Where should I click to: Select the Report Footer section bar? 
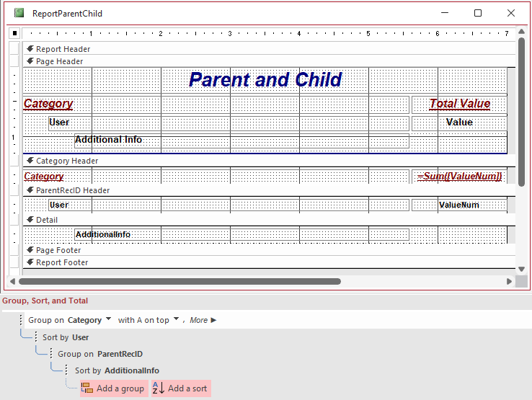270,262
